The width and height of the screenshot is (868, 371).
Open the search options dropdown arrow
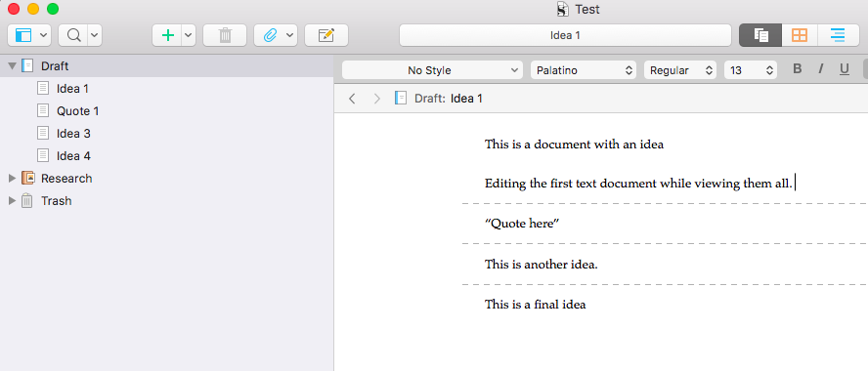(x=94, y=35)
